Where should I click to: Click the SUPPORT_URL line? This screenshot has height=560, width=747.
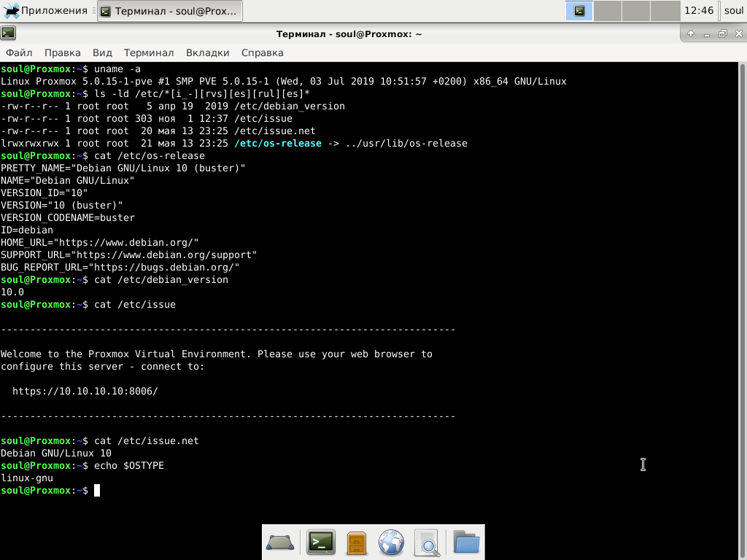(x=128, y=254)
